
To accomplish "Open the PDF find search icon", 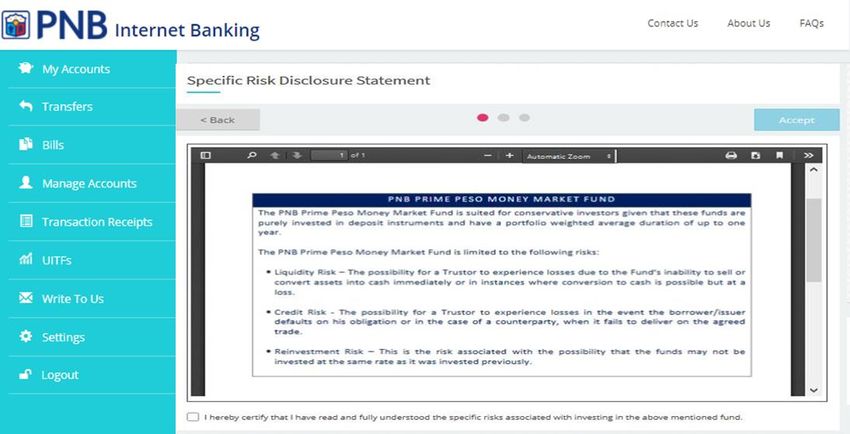I will click(252, 156).
